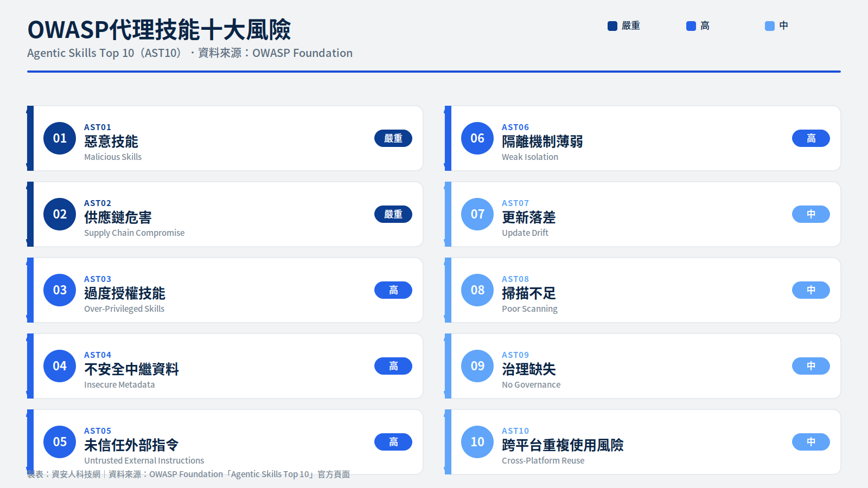Screen dimensions: 868x488
Task: Select the Poor Scanning subtitle
Action: pos(529,309)
